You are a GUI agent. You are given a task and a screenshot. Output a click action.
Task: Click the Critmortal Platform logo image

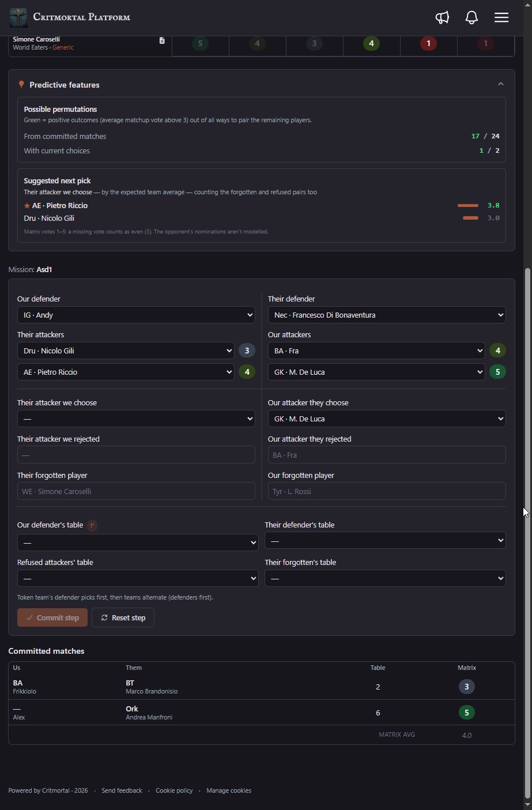18,17
